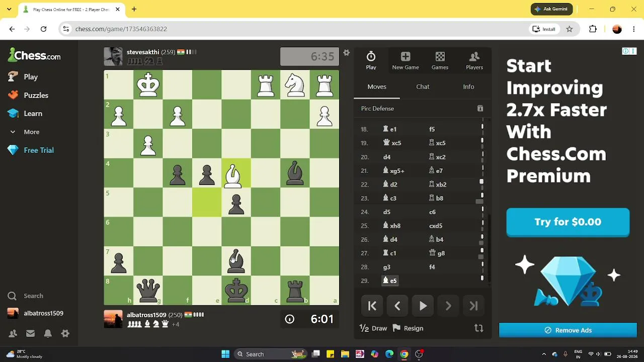Click the Remove Ads button
The height and width of the screenshot is (362, 644).
coord(568,330)
